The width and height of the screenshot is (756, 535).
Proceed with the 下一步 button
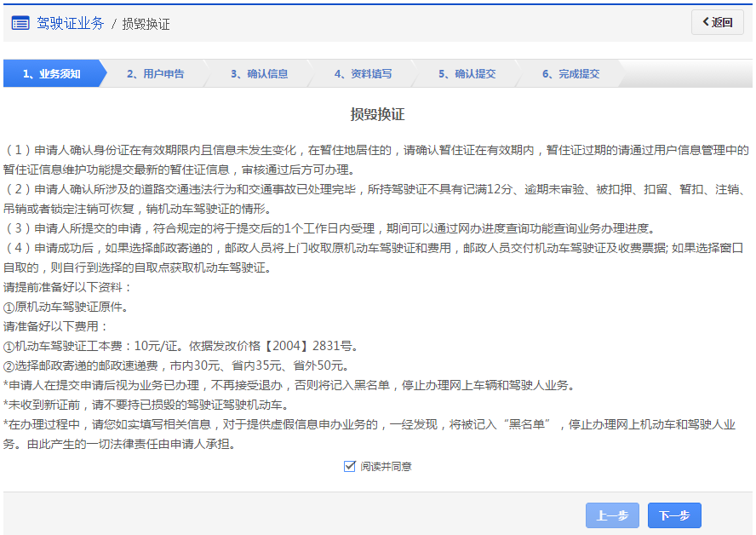point(674,515)
